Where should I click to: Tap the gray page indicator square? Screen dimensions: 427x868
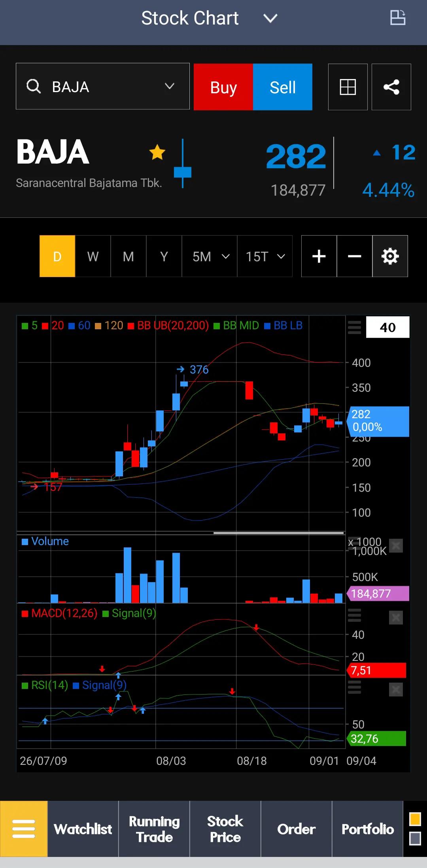[415, 838]
